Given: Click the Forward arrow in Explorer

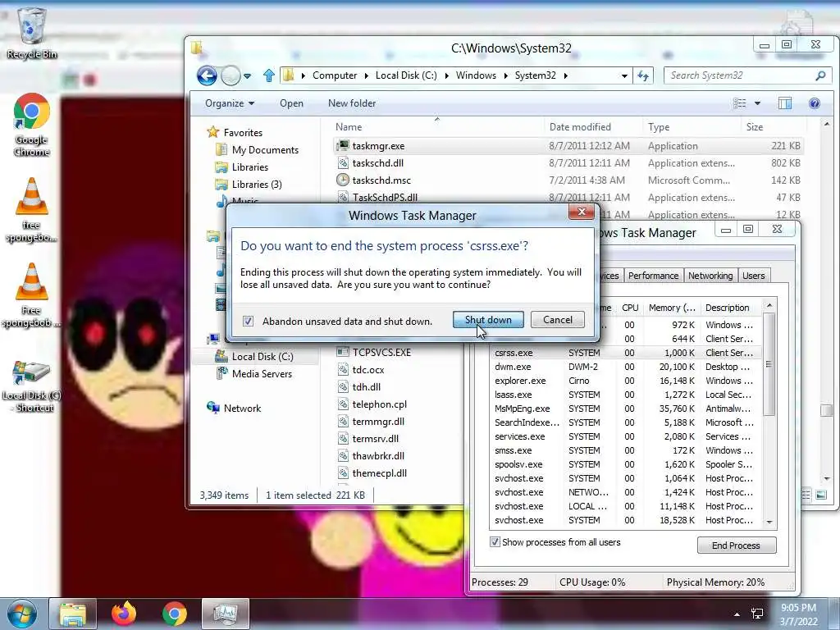Looking at the screenshot, I should (x=231, y=75).
